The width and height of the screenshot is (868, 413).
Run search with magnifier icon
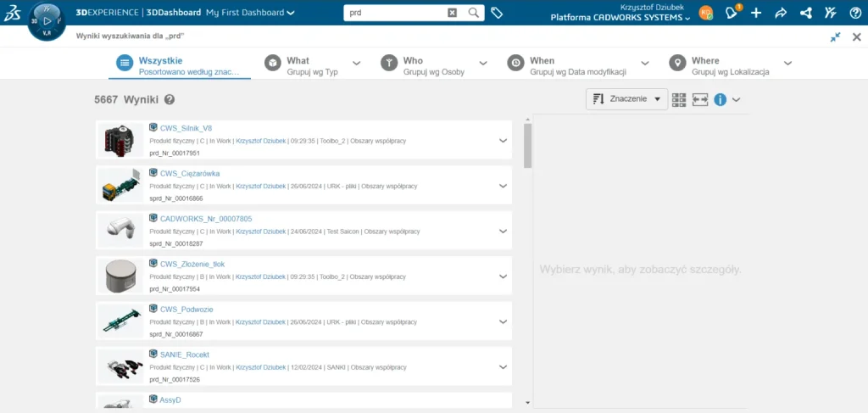point(473,13)
